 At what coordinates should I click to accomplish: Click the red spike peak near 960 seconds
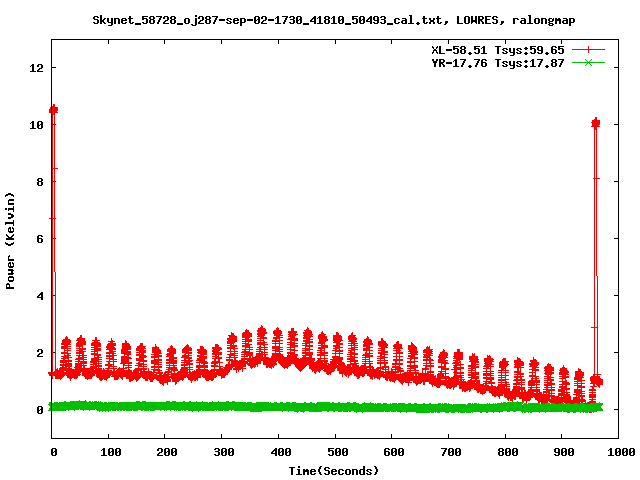(596, 123)
